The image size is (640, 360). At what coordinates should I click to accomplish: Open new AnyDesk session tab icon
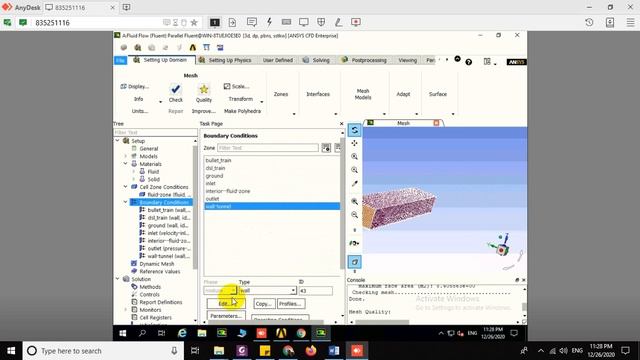(x=127, y=7)
